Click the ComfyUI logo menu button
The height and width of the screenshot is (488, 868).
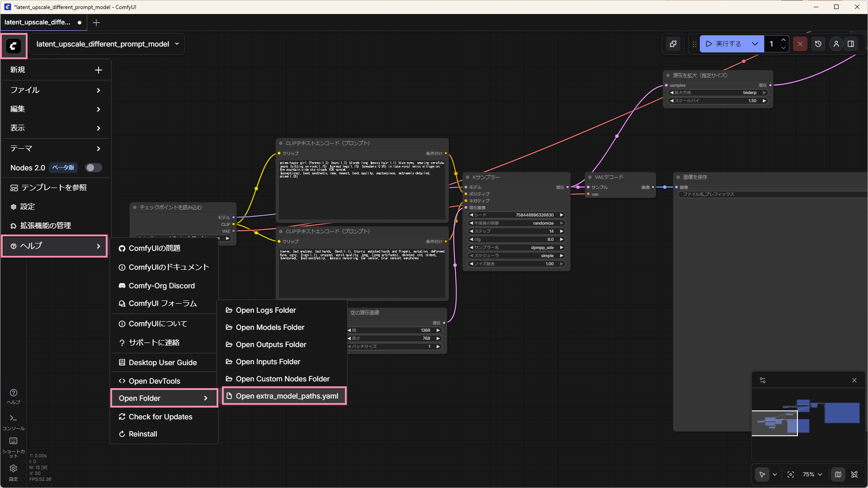(14, 46)
